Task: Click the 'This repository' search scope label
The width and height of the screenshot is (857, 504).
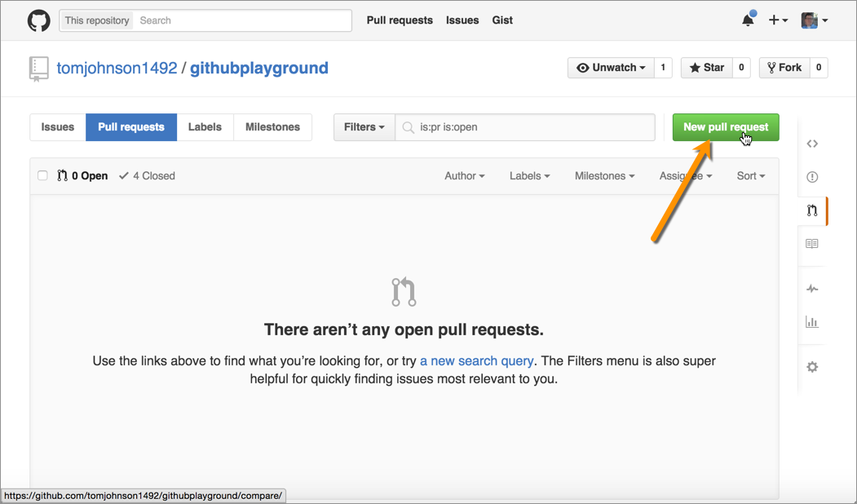Action: pos(97,20)
